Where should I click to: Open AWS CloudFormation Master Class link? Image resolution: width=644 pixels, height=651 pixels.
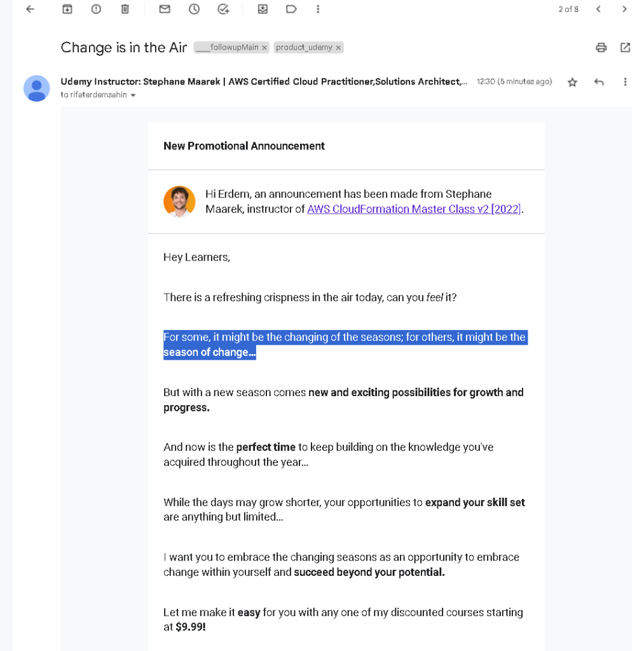click(x=414, y=209)
